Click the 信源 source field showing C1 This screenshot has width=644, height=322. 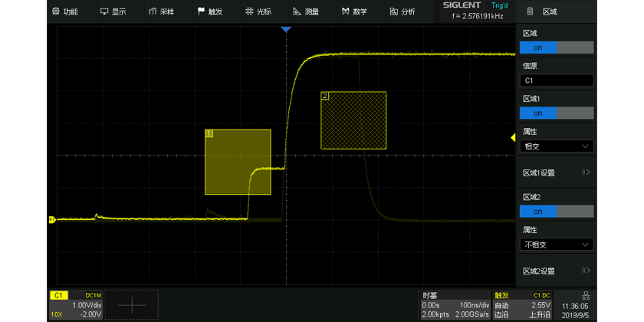click(557, 80)
